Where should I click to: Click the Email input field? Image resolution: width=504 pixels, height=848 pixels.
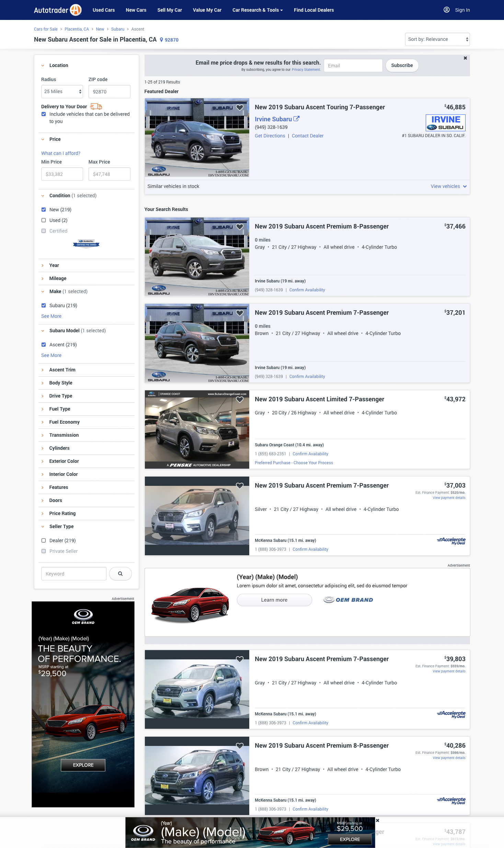353,65
